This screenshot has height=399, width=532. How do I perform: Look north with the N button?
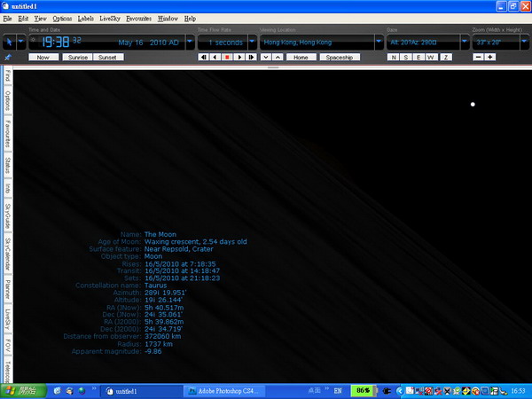point(393,57)
